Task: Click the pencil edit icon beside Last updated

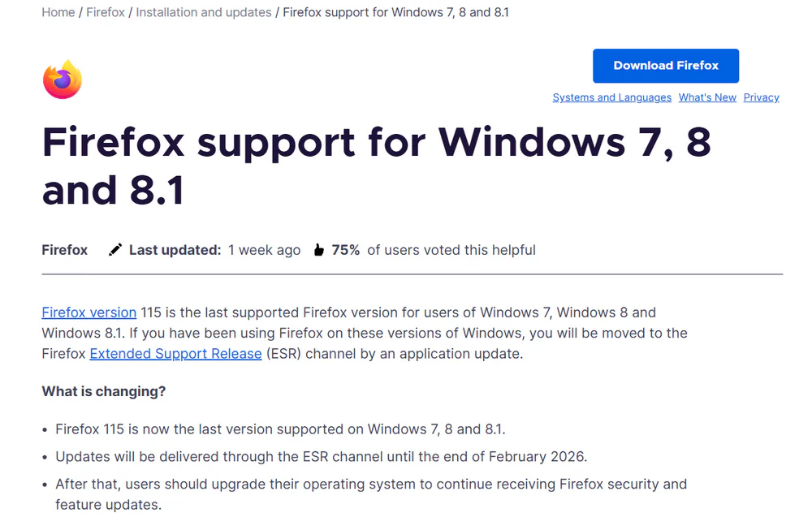Action: point(114,249)
